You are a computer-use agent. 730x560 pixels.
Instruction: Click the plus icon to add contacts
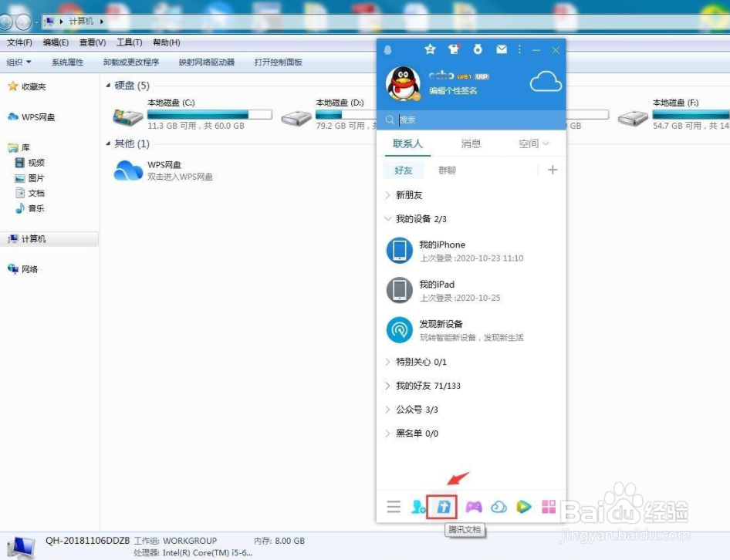coord(553,170)
